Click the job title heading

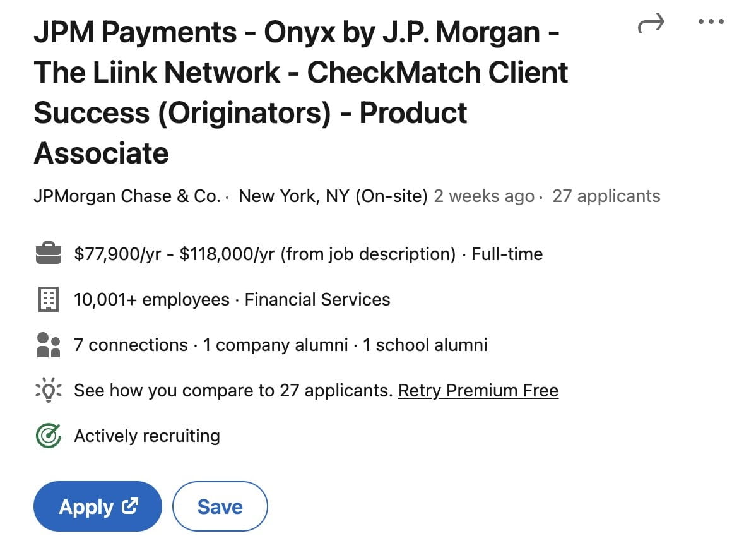(x=300, y=93)
